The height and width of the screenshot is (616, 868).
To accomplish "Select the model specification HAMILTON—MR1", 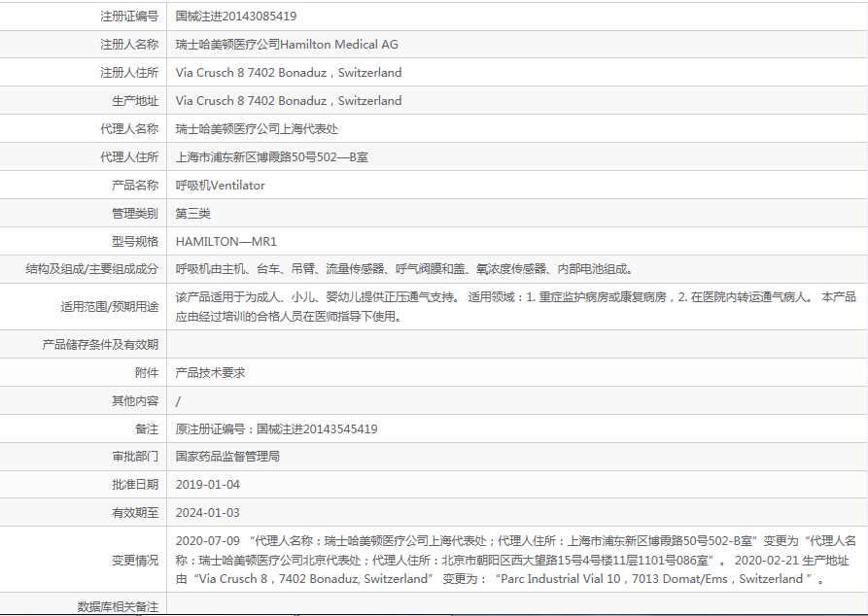I will tap(226, 241).
